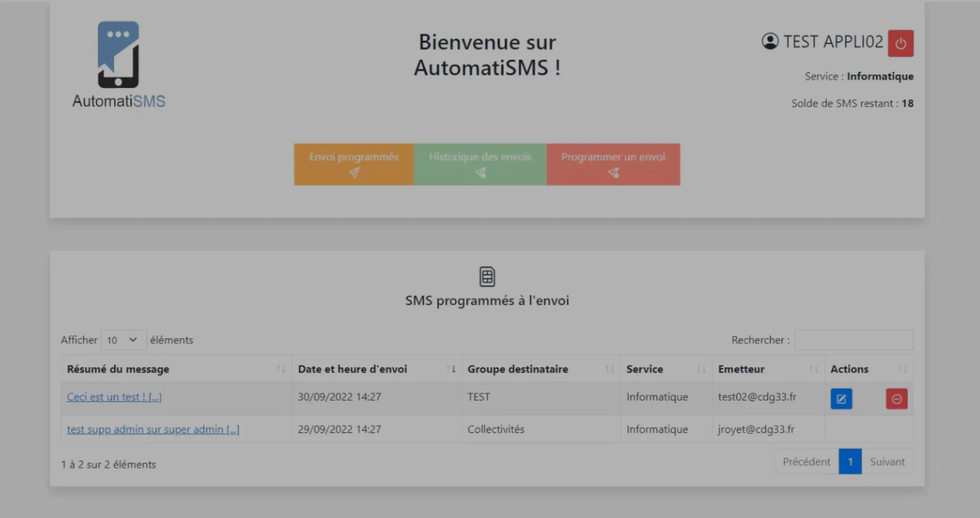Focus the Rechercher search field

(x=854, y=340)
